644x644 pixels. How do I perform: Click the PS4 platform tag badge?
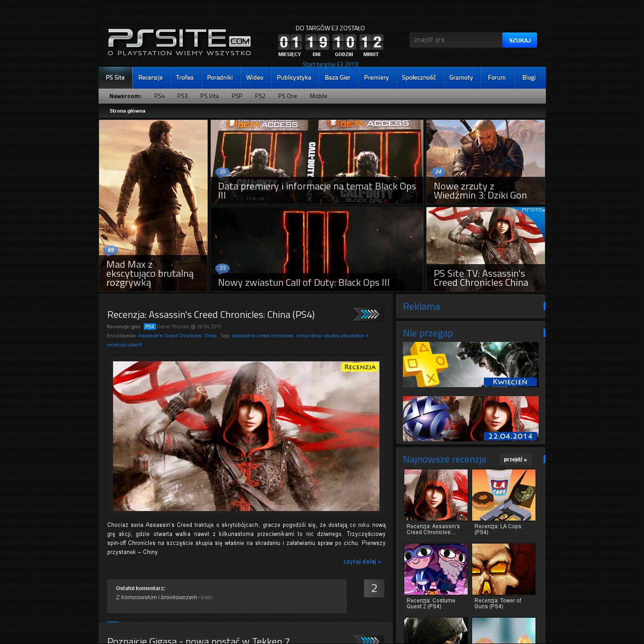point(150,327)
